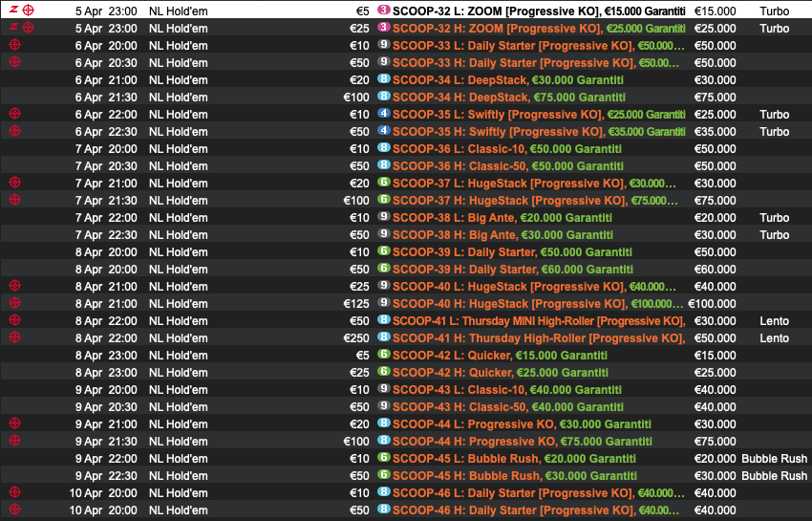The image size is (812, 521).
Task: Click the knockout target icon for SCOOP-41 L
Action: coord(14,320)
